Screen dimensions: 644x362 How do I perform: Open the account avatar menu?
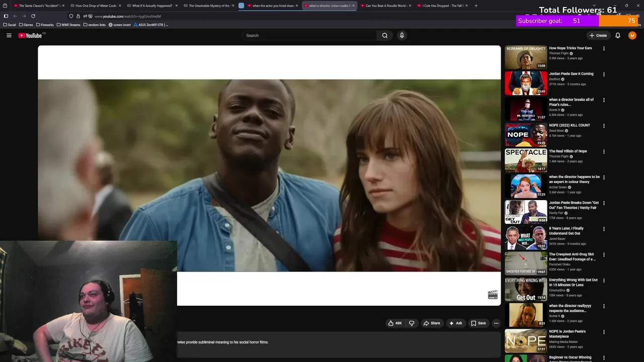click(x=632, y=35)
